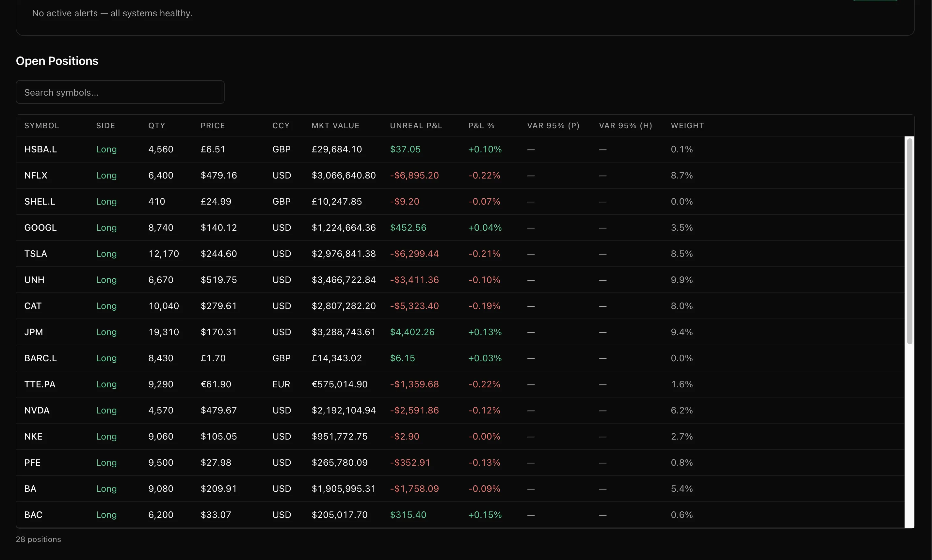The image size is (932, 560).
Task: Click the -$1,758.09 unrealized P&L for BA
Action: pos(414,488)
